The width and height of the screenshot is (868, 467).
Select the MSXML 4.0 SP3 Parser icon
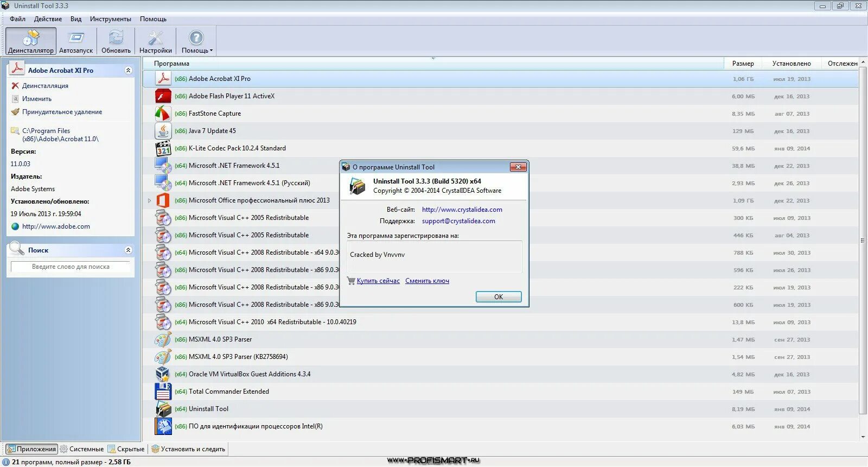[163, 339]
